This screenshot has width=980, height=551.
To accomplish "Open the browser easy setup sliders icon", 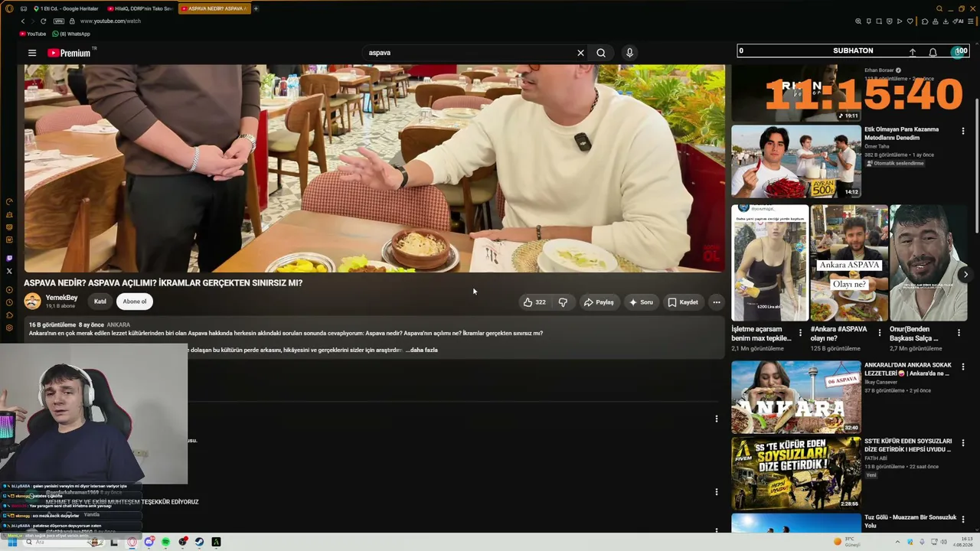I will [972, 21].
